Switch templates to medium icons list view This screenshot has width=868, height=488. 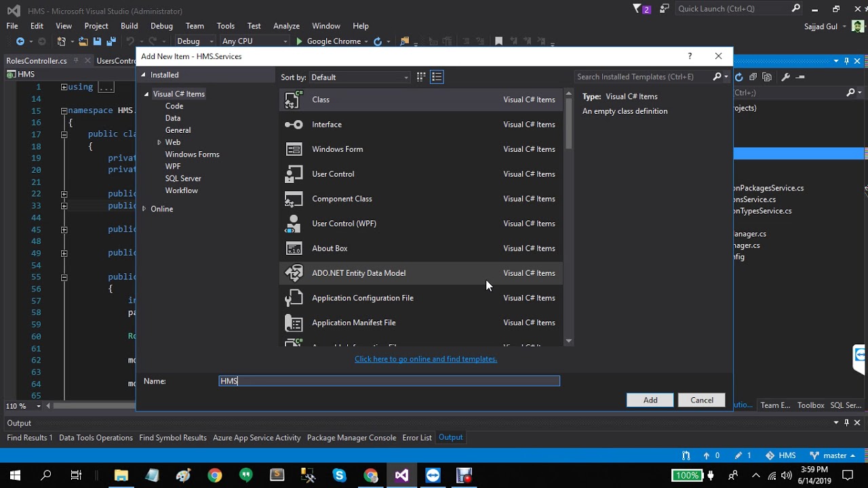[x=437, y=77]
